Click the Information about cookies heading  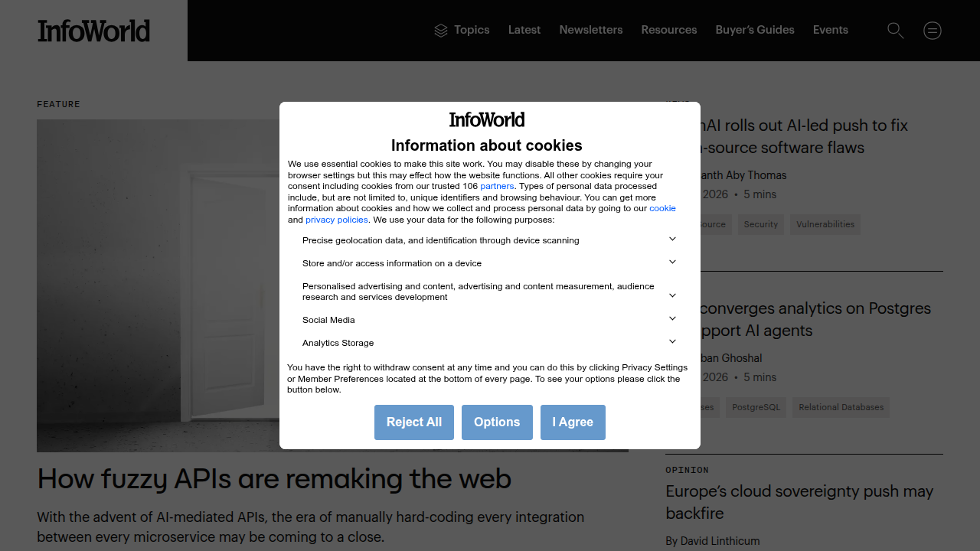[x=487, y=145]
